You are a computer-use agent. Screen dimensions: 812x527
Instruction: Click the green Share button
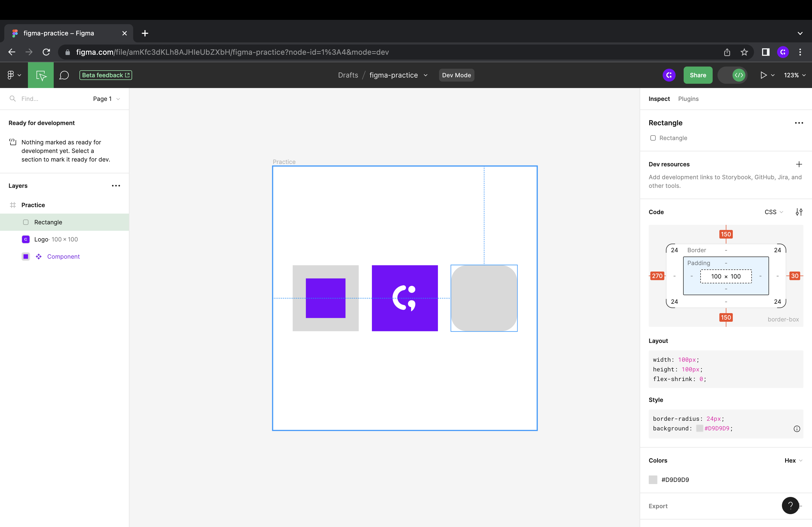(698, 75)
